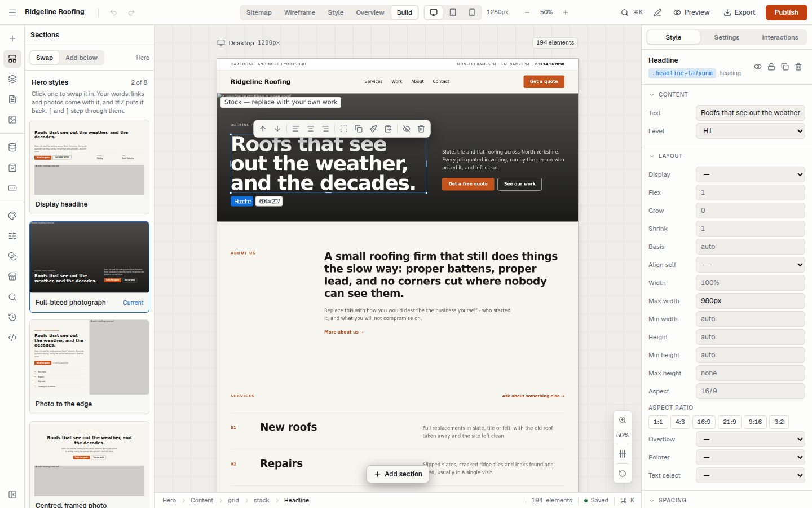Choose the 16:9 aspect ratio preset

point(704,422)
